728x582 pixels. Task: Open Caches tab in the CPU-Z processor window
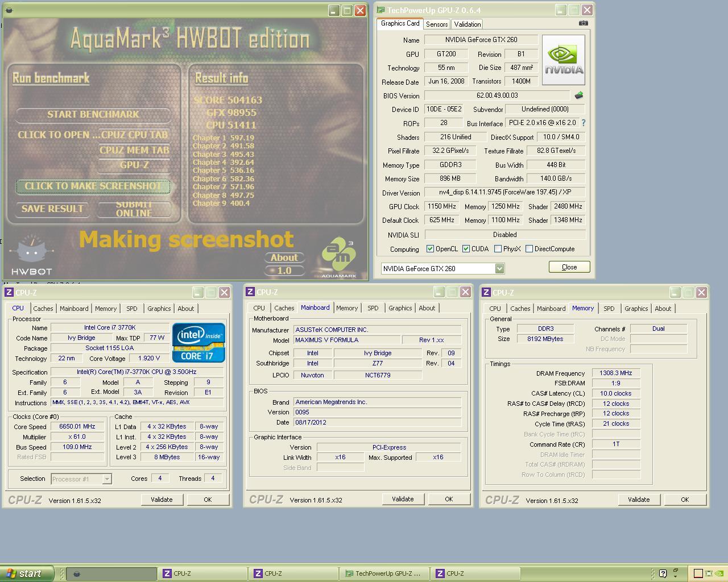pos(43,309)
